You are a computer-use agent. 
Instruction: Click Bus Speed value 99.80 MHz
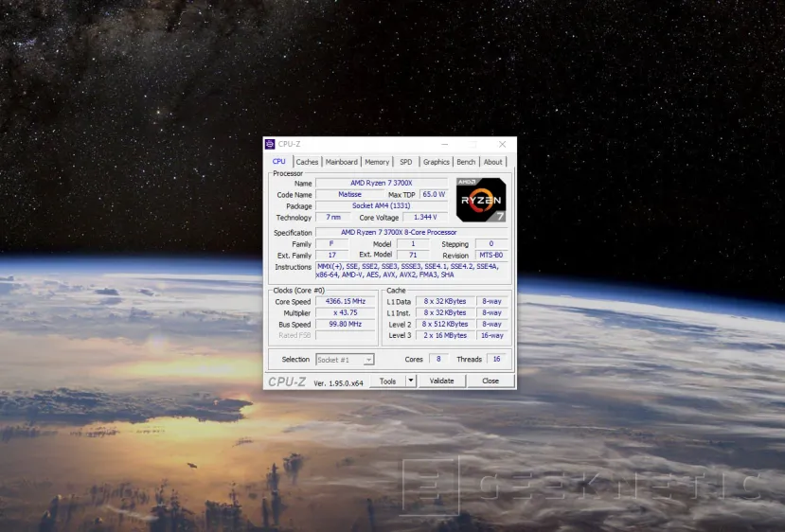click(345, 325)
